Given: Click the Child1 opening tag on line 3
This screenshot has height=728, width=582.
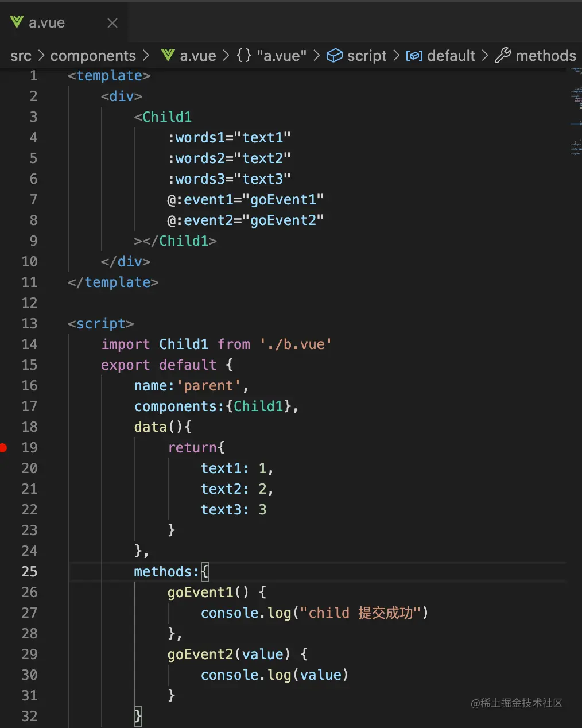Looking at the screenshot, I should click(x=163, y=117).
